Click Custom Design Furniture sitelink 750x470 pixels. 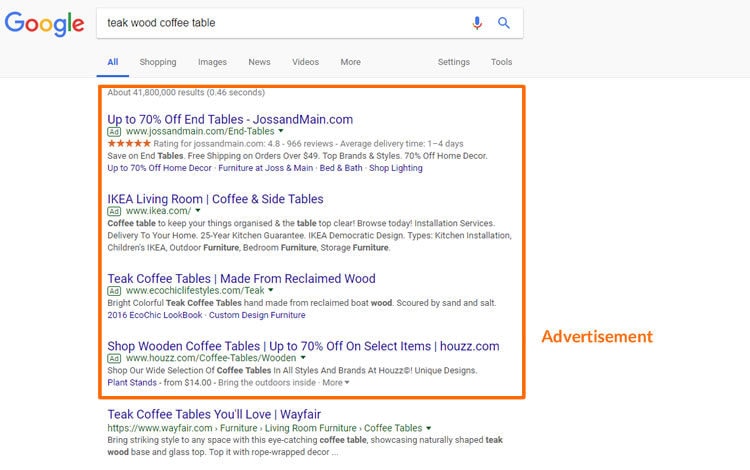[257, 315]
